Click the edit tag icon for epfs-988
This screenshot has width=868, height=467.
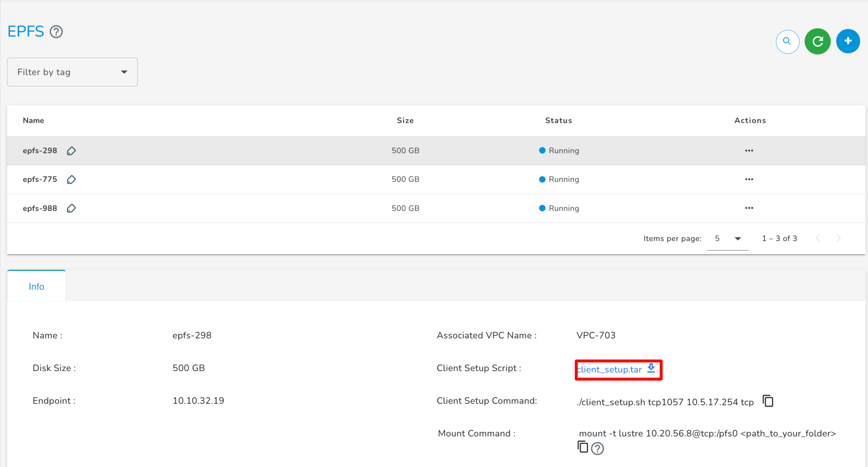[71, 208]
